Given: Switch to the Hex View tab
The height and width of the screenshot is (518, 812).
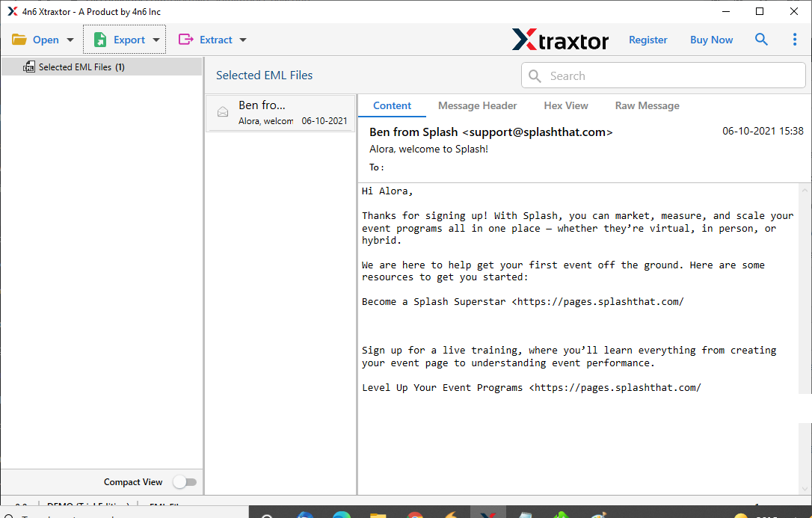Looking at the screenshot, I should (565, 105).
